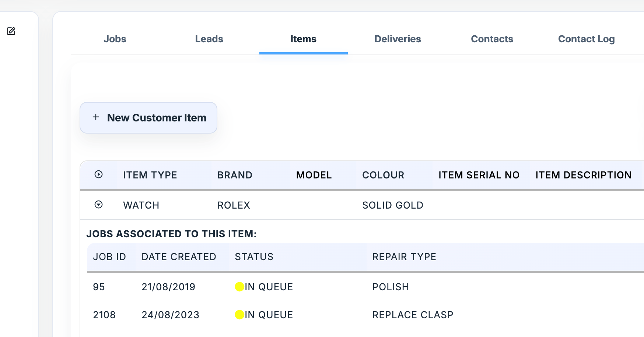Select the Items tab
The image size is (644, 337).
[x=303, y=39]
